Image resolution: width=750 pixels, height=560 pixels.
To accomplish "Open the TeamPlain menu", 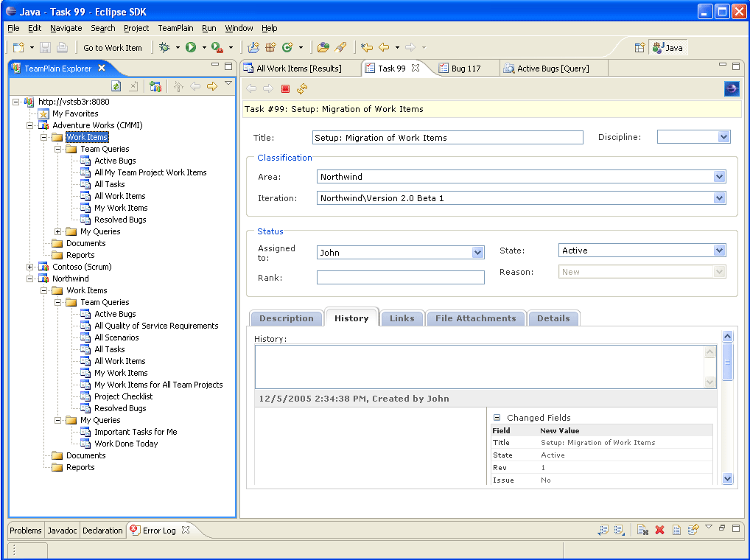I will coord(175,28).
